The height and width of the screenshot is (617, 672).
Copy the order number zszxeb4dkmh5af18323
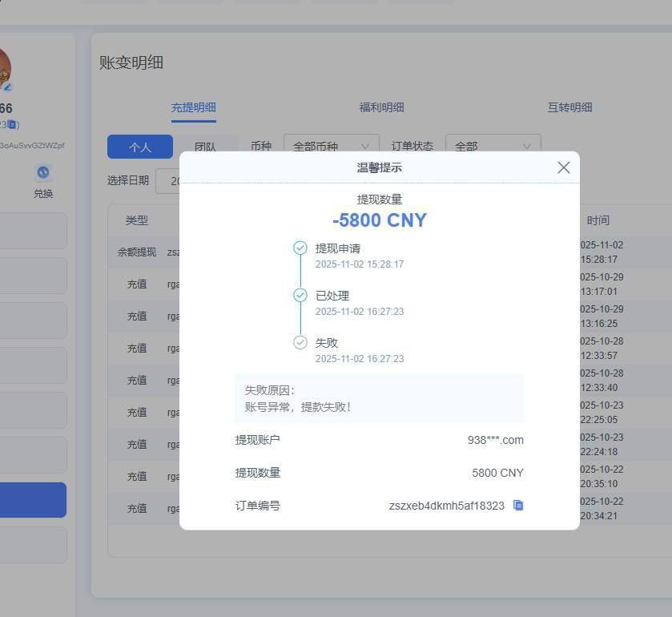(517, 506)
